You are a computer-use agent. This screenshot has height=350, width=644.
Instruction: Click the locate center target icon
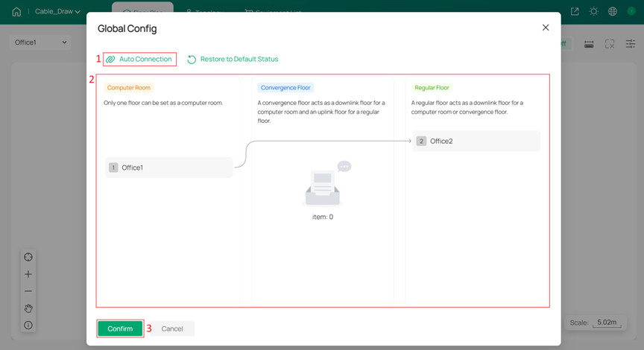pos(28,257)
